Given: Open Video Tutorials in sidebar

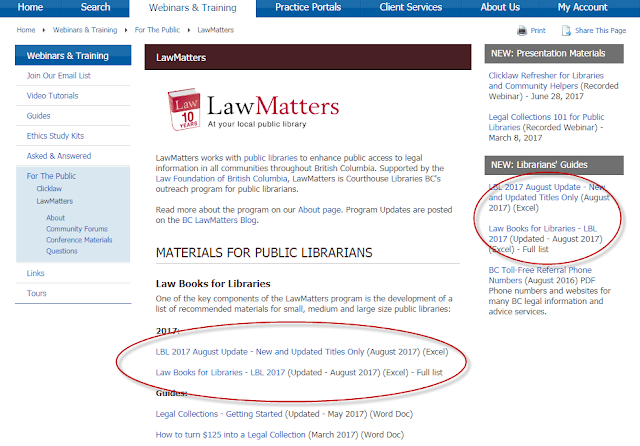Looking at the screenshot, I should [x=52, y=95].
